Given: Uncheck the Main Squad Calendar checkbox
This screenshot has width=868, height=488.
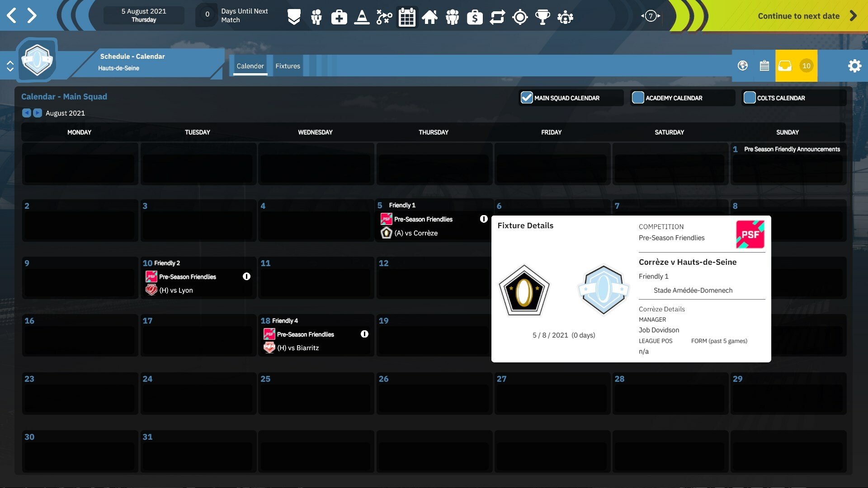Looking at the screenshot, I should coord(527,98).
